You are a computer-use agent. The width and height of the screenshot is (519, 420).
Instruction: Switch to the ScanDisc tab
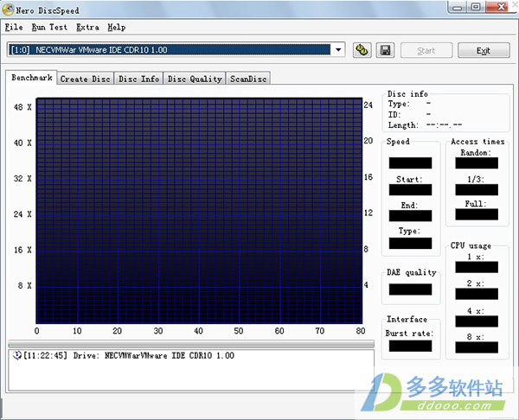click(248, 79)
